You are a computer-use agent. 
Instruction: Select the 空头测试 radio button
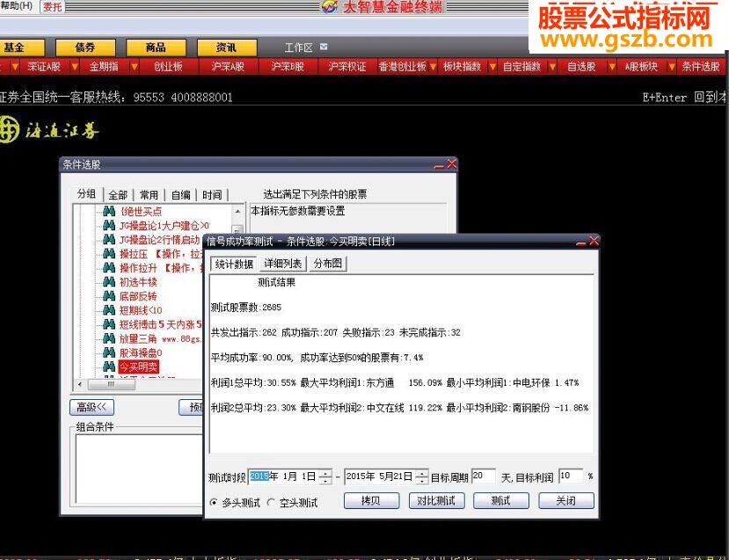click(x=271, y=502)
